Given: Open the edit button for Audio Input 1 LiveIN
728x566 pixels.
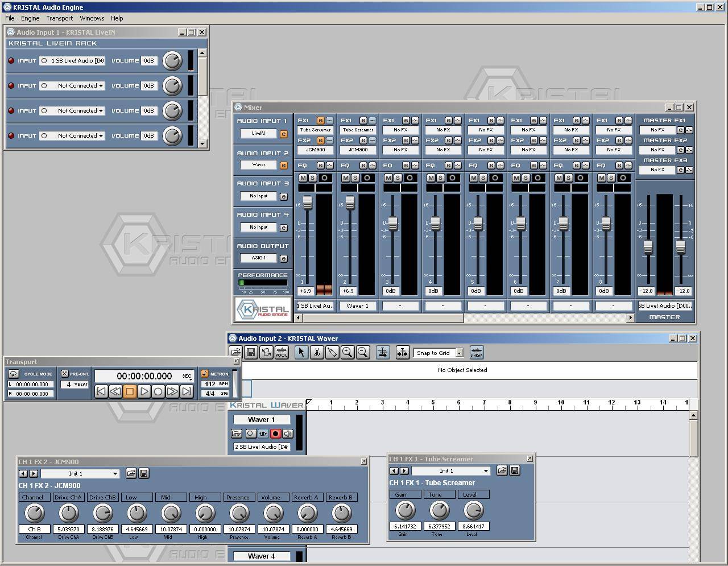Looking at the screenshot, I should pos(283,134).
